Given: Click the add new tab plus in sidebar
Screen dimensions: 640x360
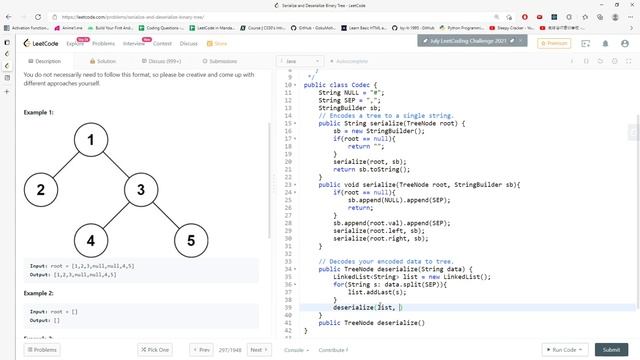Looking at the screenshot, I should point(7,91).
